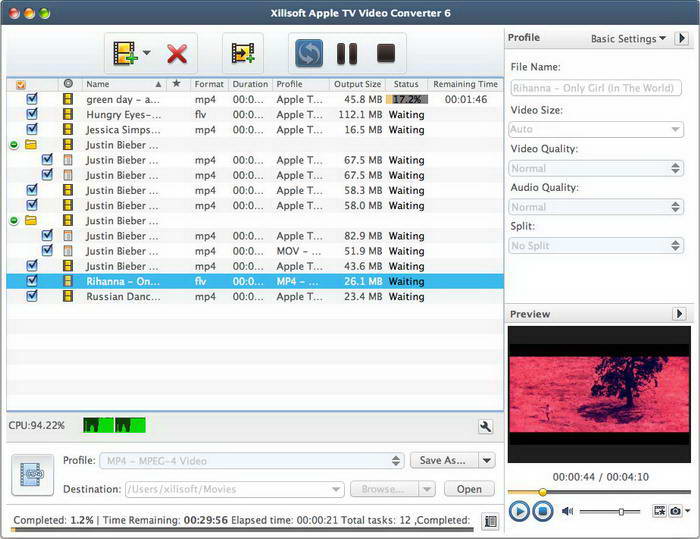Click the blue Convert button

point(308,53)
